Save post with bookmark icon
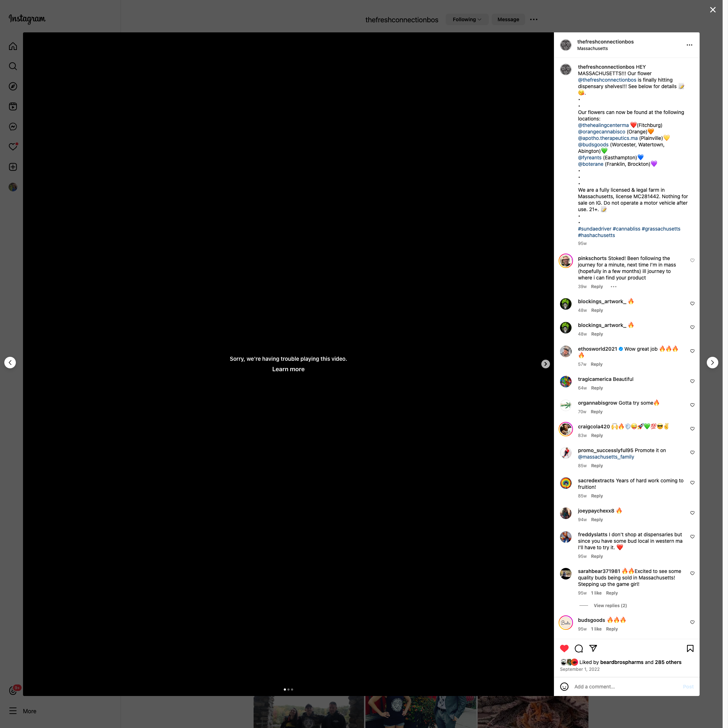 pos(690,648)
